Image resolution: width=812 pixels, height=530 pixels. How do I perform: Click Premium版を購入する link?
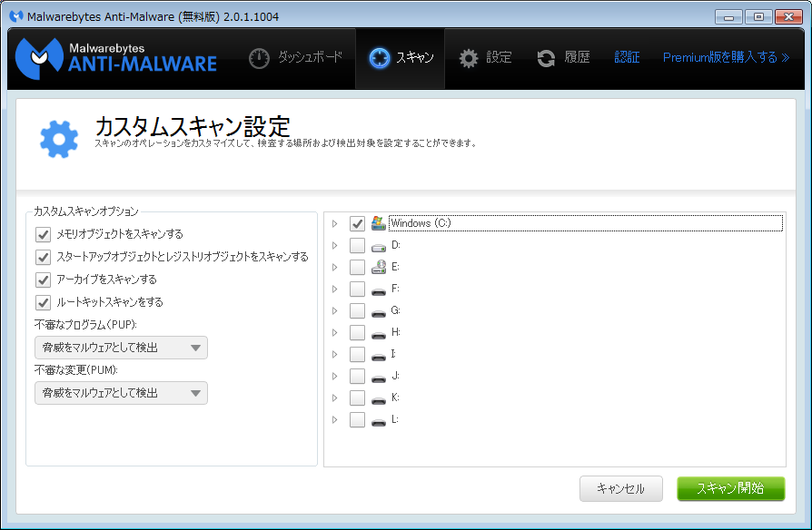click(x=726, y=57)
